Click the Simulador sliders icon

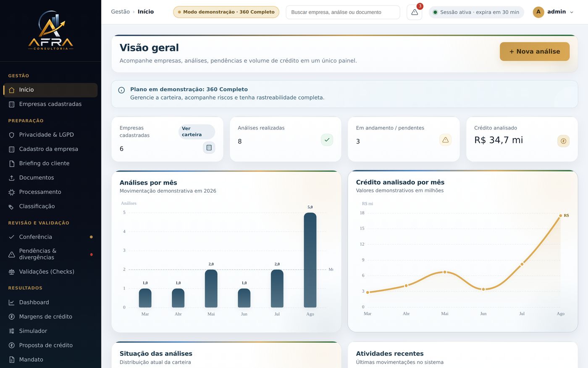pos(12,331)
